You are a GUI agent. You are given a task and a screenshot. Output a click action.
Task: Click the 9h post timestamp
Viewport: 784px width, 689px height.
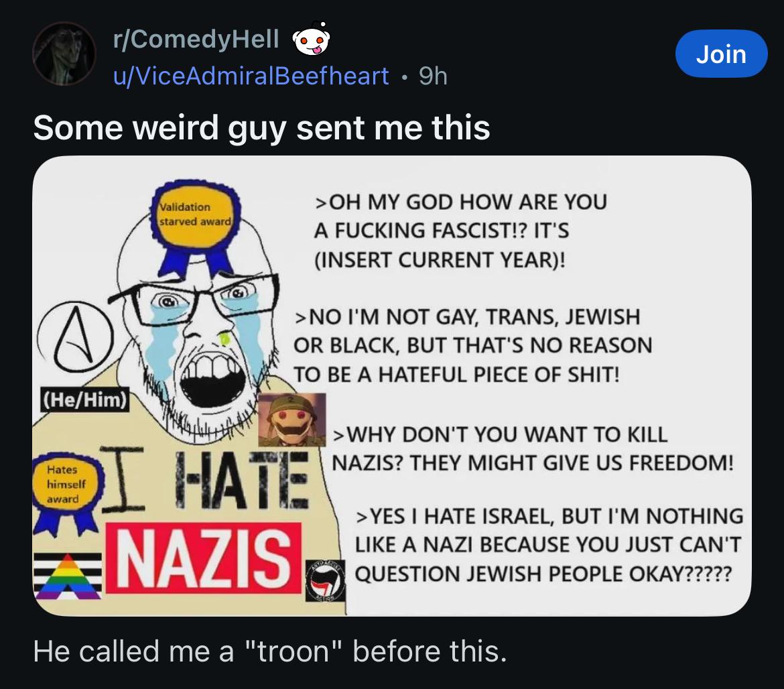click(x=432, y=77)
